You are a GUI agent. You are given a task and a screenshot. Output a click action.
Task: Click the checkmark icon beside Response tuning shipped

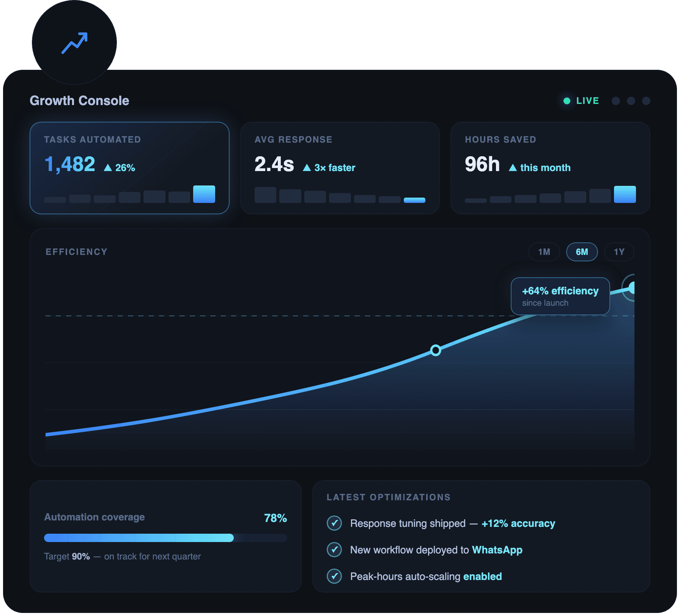pos(334,523)
